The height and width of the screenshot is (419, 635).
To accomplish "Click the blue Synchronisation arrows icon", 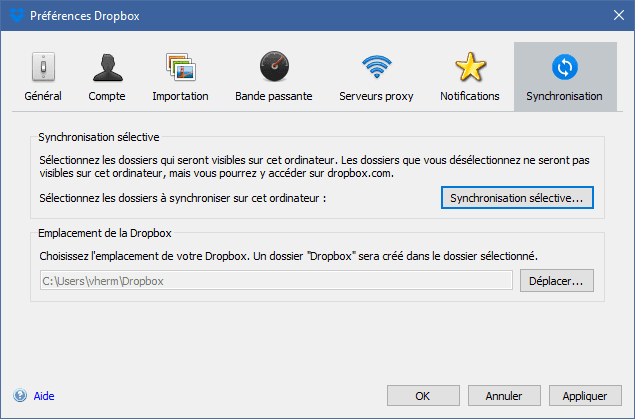I will point(564,67).
